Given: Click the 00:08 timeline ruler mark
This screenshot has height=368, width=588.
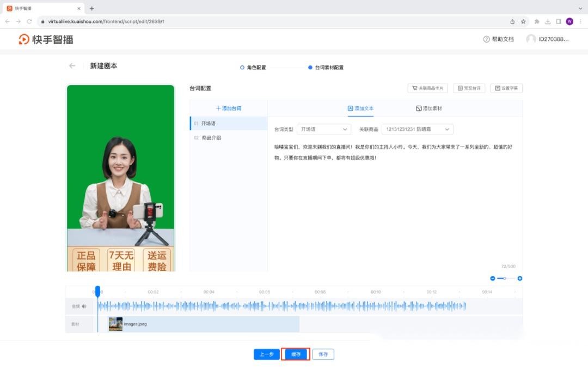Looking at the screenshot, I should point(320,292).
